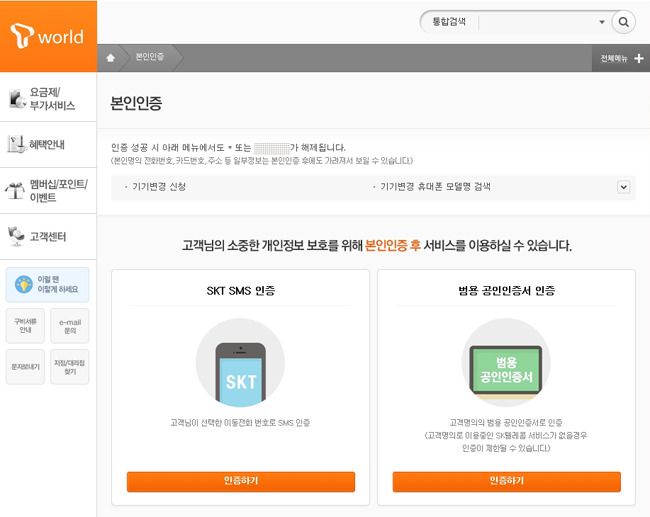Click the 고객센터 headset icon
650x517 pixels.
(16, 236)
